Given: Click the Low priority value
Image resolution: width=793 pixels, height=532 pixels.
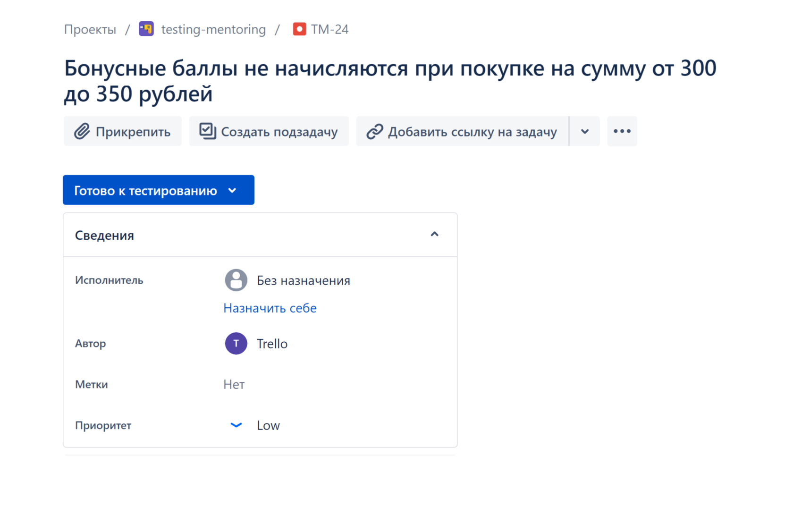Looking at the screenshot, I should (x=268, y=425).
